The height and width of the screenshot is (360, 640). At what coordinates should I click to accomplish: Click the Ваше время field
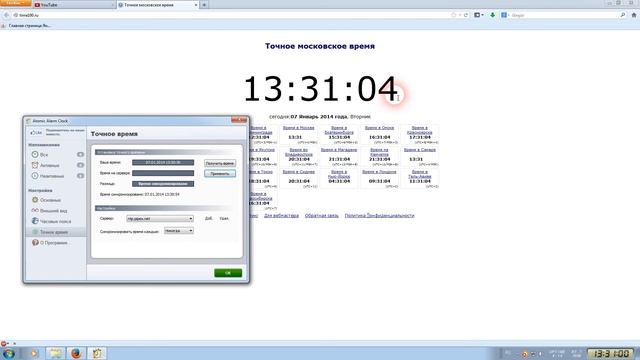[163, 162]
